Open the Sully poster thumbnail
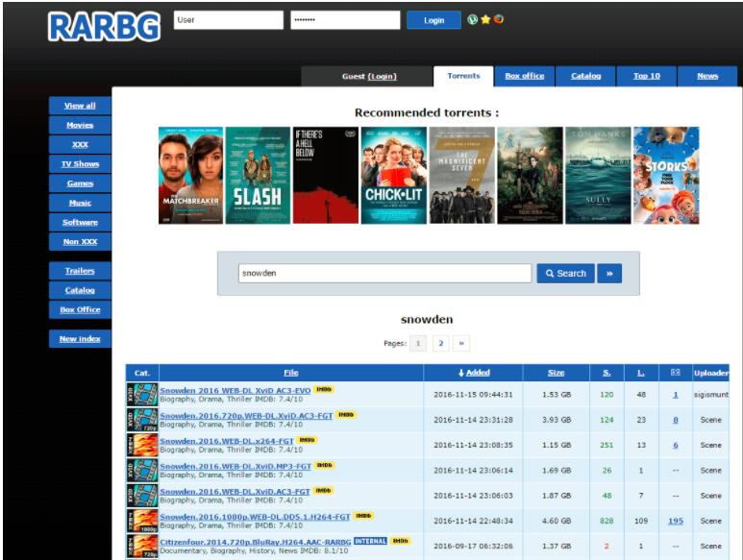This screenshot has width=743, height=560. click(x=598, y=175)
